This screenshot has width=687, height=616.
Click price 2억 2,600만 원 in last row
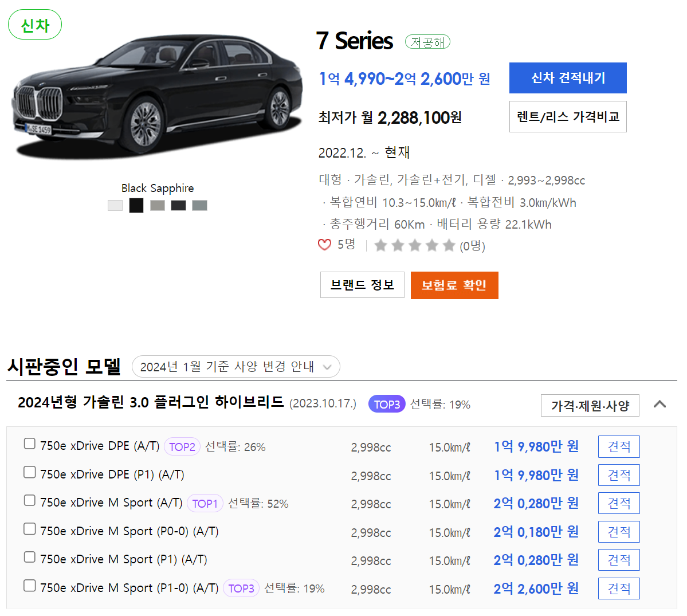point(536,588)
